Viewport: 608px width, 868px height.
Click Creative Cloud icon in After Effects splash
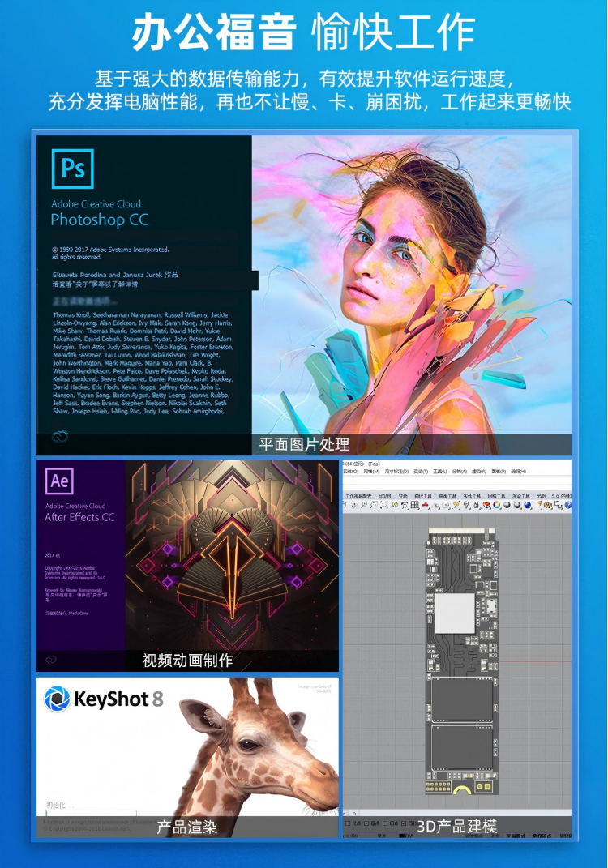point(51,659)
